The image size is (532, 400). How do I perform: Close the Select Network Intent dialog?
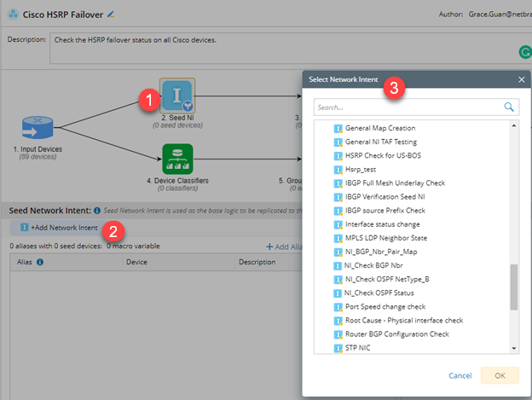(522, 79)
